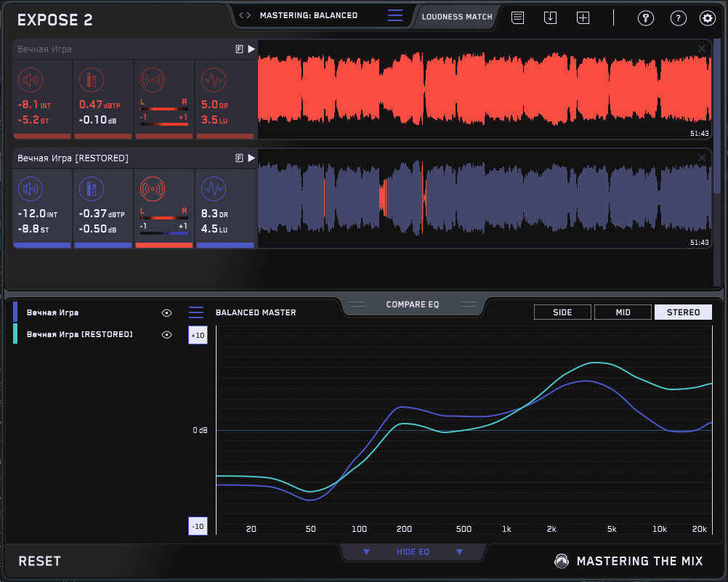Select Вечная Игра in the EQ legend
Image resolution: width=728 pixels, height=582 pixels.
tap(52, 313)
